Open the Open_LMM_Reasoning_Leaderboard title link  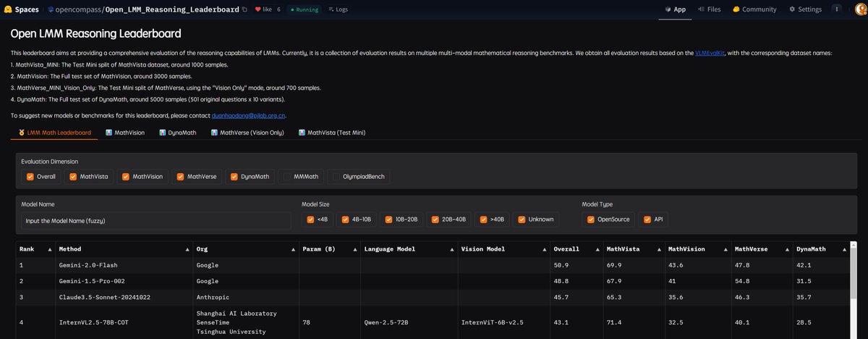tap(173, 9)
